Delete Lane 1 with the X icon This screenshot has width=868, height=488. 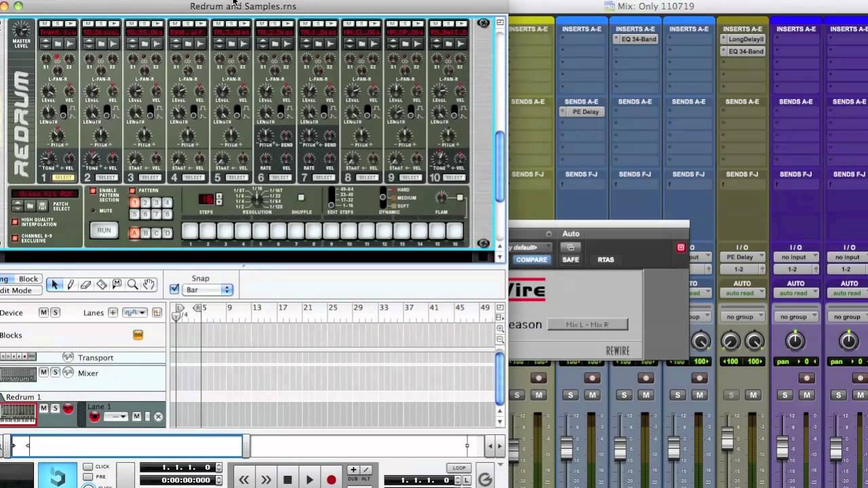click(x=159, y=417)
